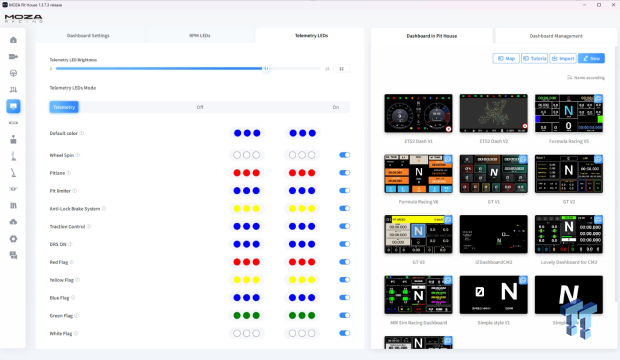Disable the Pit limiter switch
The width and height of the screenshot is (620, 360).
[344, 191]
